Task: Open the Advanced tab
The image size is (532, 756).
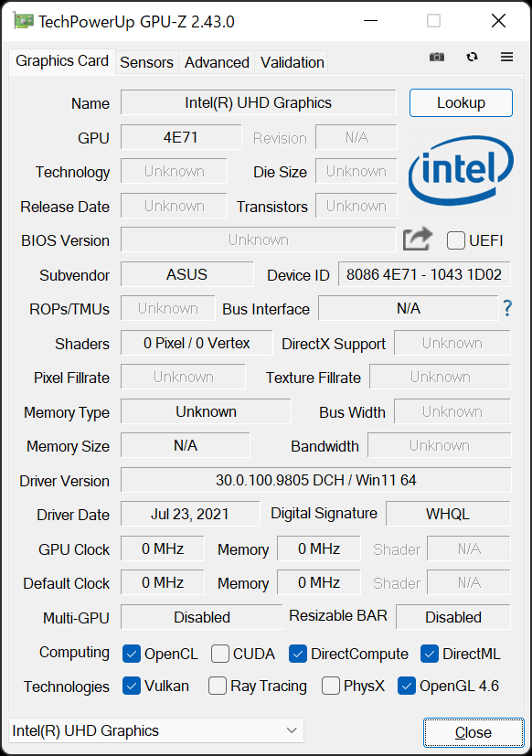Action: point(216,62)
